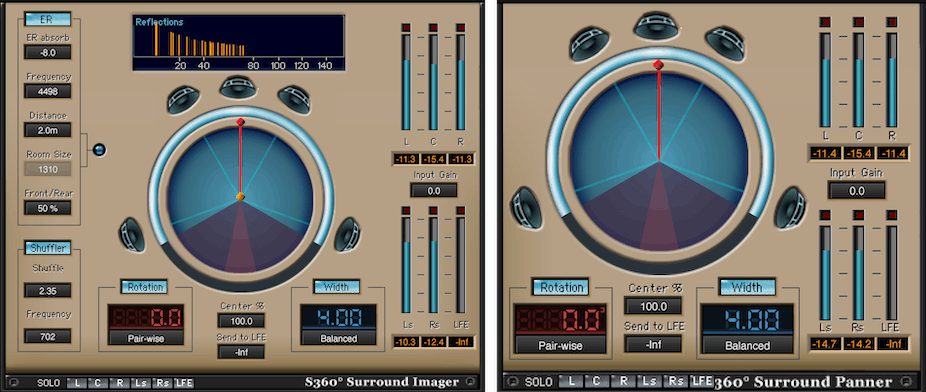Click the ER Frequency value 4498
Viewport: 926px width, 392px height.
pyautogui.click(x=48, y=91)
